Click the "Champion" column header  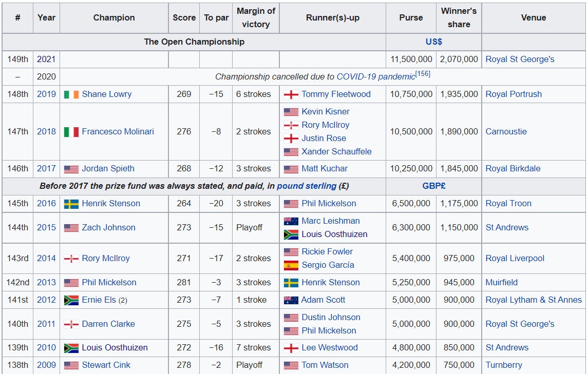click(x=114, y=17)
